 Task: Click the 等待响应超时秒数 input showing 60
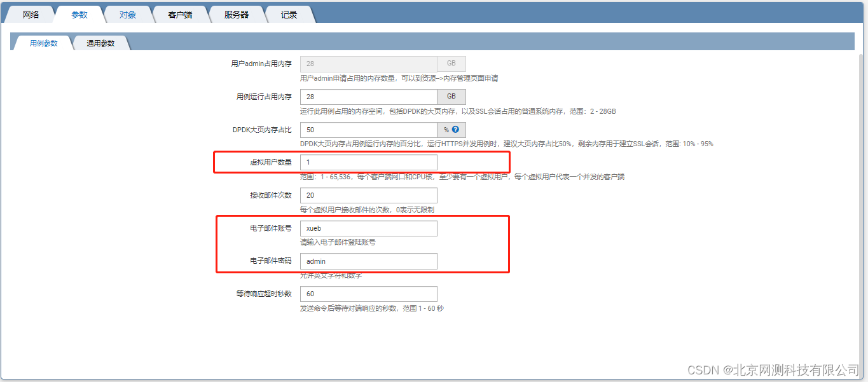pos(368,294)
